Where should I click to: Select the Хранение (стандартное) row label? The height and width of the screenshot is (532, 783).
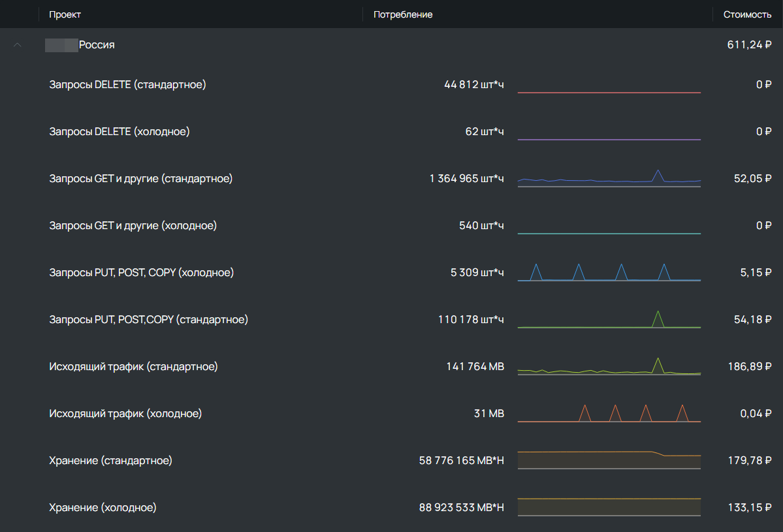click(x=110, y=460)
